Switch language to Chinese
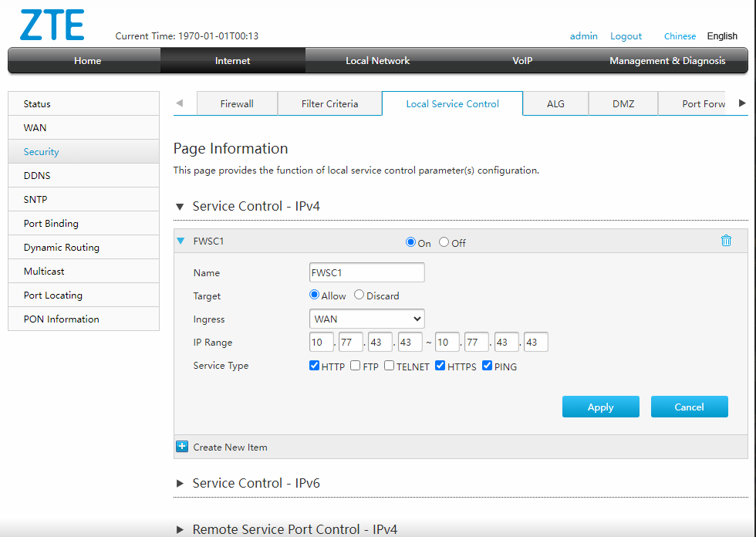This screenshot has height=537, width=756. click(680, 36)
